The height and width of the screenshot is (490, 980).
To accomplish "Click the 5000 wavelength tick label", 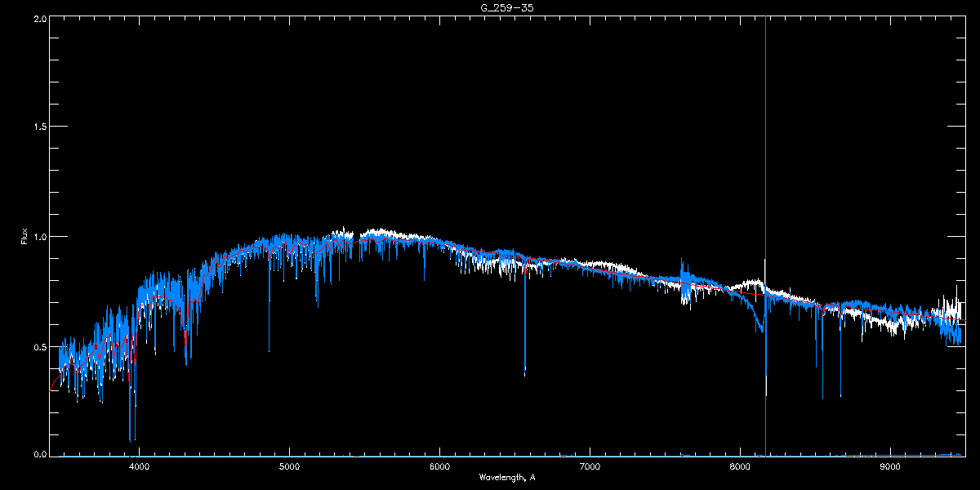I will click(x=289, y=467).
